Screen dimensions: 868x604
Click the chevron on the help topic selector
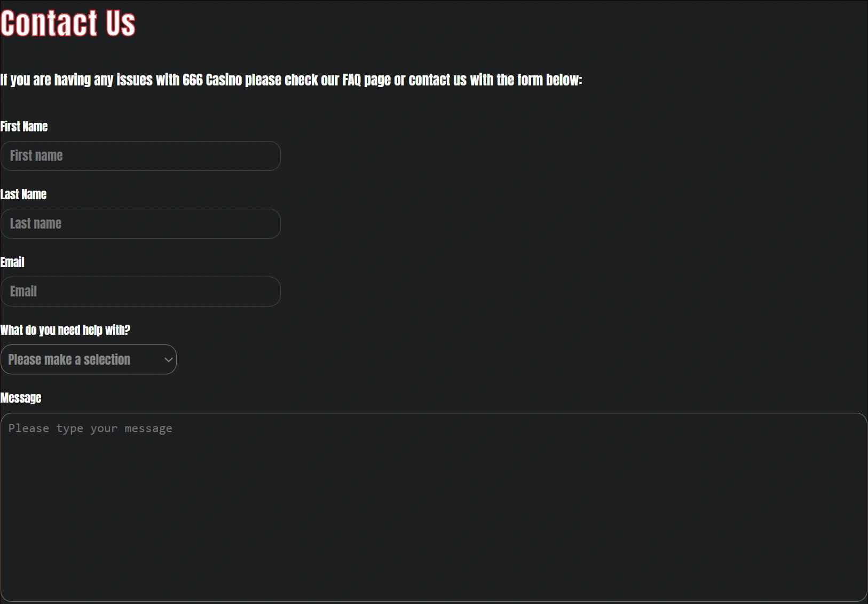tap(168, 359)
